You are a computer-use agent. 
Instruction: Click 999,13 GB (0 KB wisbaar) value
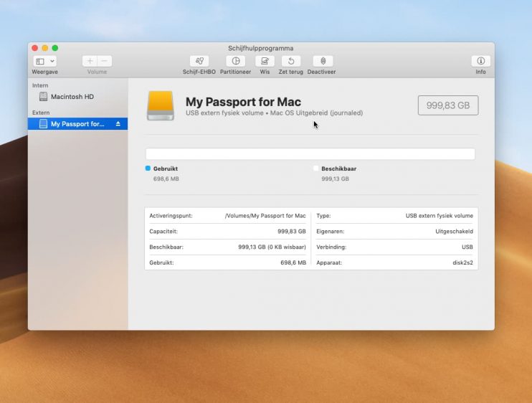click(x=272, y=247)
